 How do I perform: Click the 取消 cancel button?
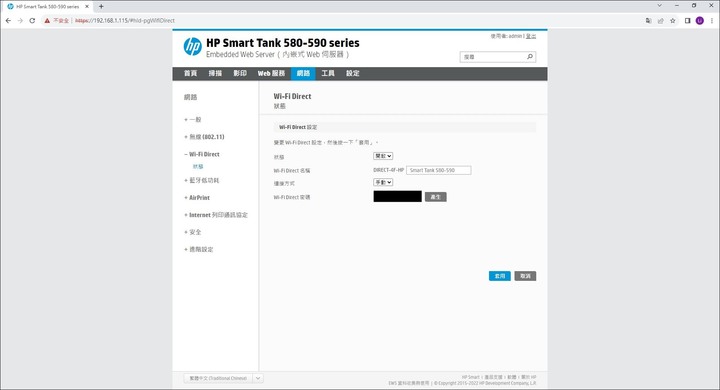(525, 276)
